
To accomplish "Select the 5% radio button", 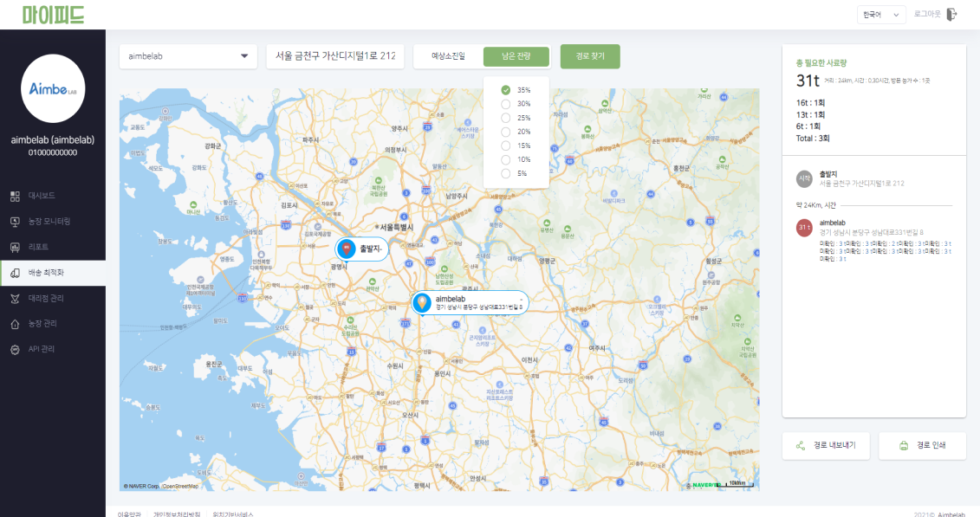I will coord(506,173).
